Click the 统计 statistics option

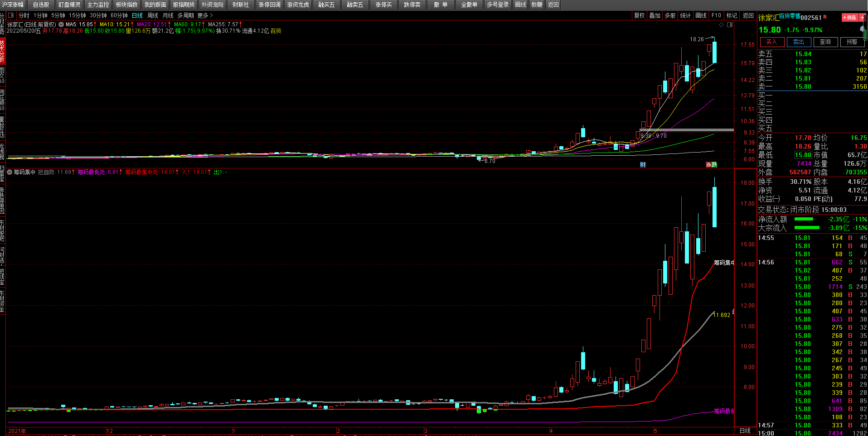pyautogui.click(x=686, y=15)
